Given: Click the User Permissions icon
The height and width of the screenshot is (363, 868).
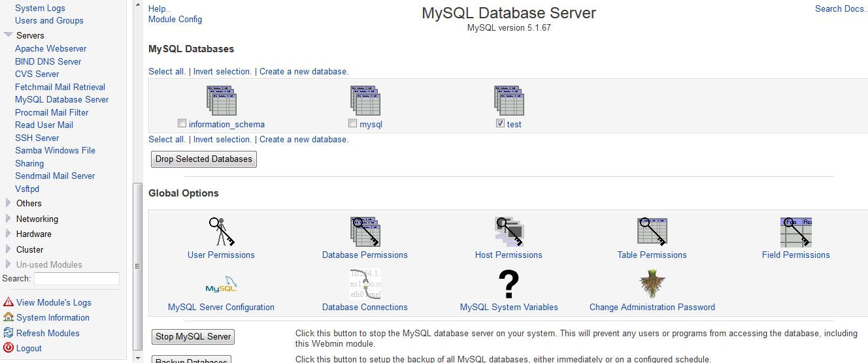Looking at the screenshot, I should pyautogui.click(x=222, y=231).
